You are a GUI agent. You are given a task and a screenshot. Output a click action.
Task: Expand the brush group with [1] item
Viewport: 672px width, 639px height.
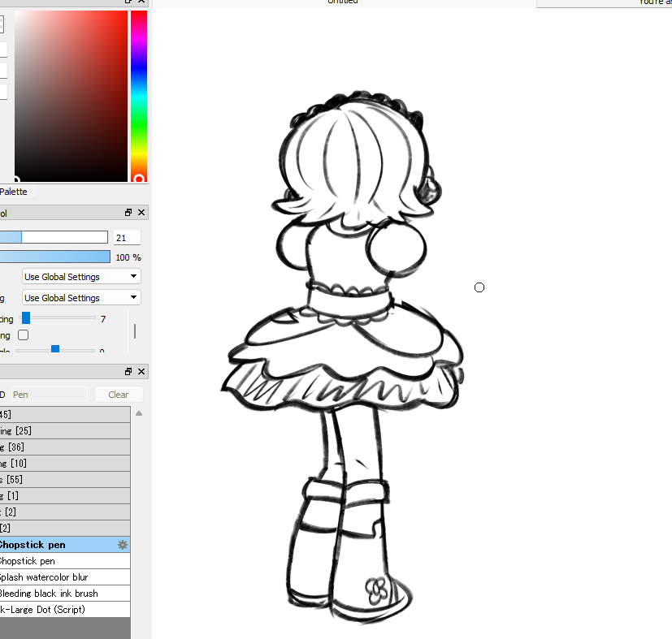(65, 496)
